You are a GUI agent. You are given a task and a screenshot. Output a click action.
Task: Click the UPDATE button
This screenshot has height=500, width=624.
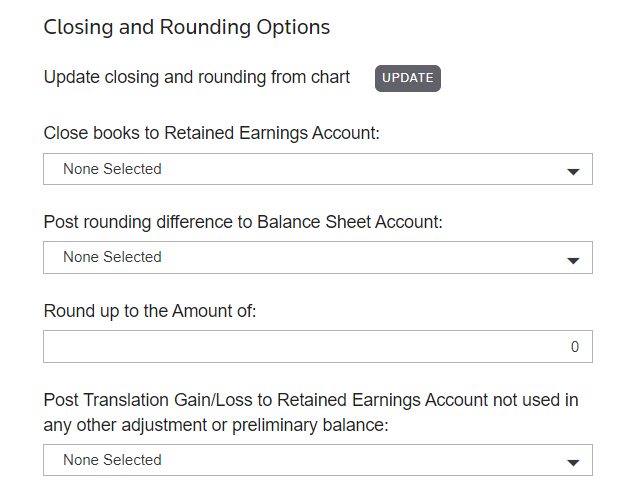coord(408,78)
